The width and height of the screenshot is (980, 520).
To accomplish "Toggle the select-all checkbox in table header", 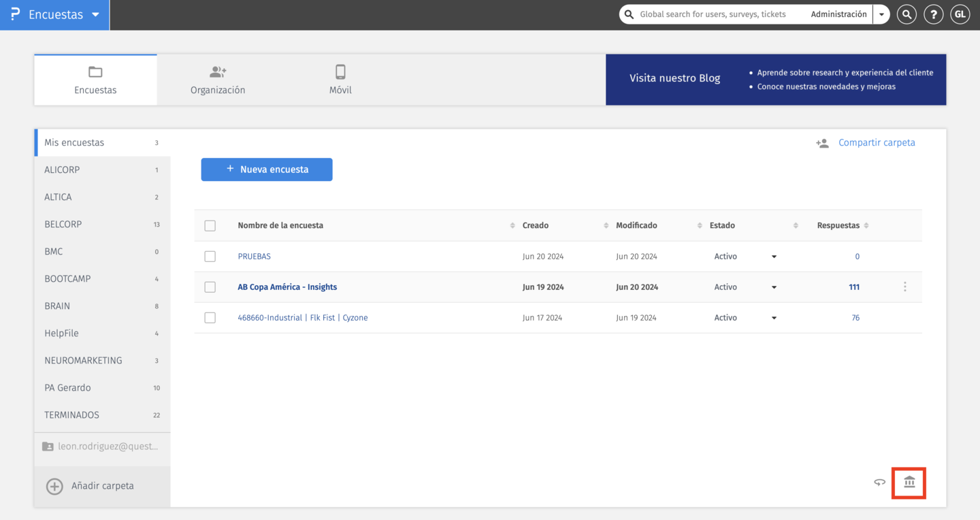I will [x=210, y=226].
